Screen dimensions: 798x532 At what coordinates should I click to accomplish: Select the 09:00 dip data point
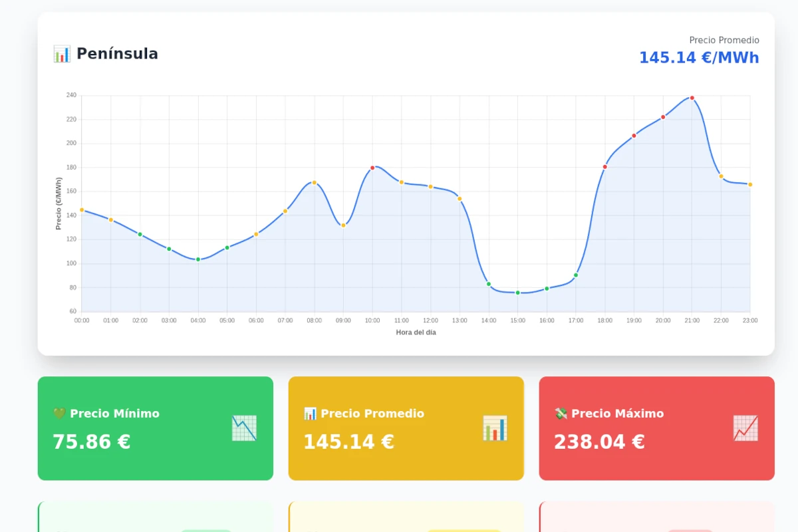[x=343, y=225]
